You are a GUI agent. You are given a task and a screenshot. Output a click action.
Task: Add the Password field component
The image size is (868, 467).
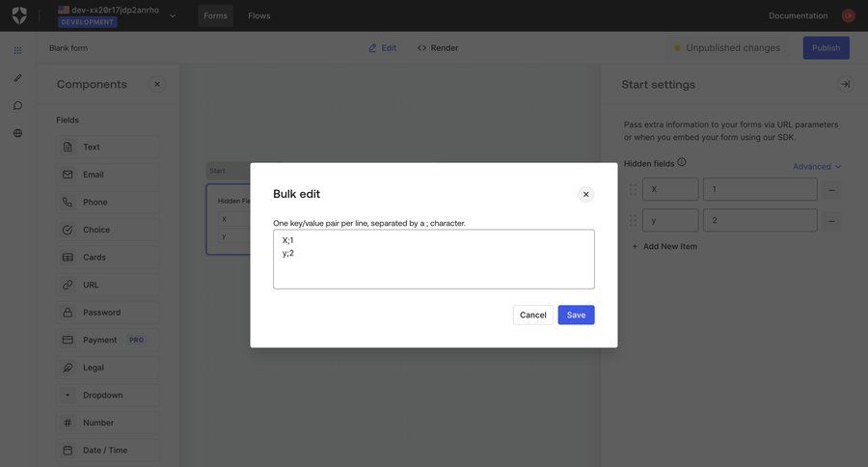click(x=107, y=313)
